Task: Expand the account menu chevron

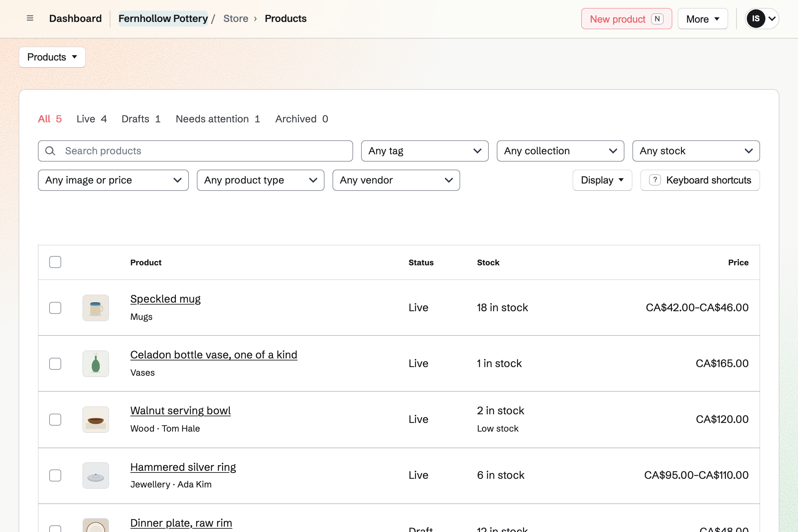Action: [x=772, y=19]
